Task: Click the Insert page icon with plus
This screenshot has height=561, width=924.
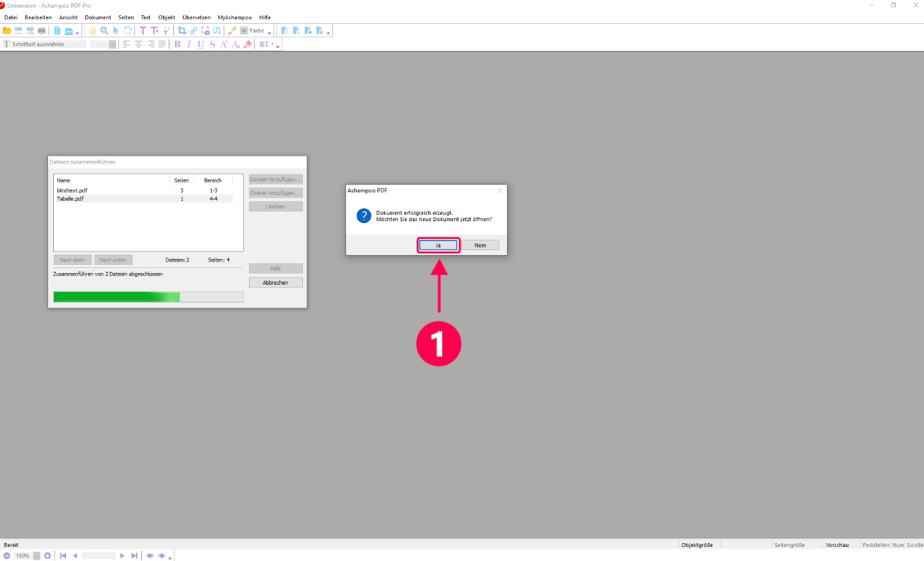Action: (x=296, y=31)
